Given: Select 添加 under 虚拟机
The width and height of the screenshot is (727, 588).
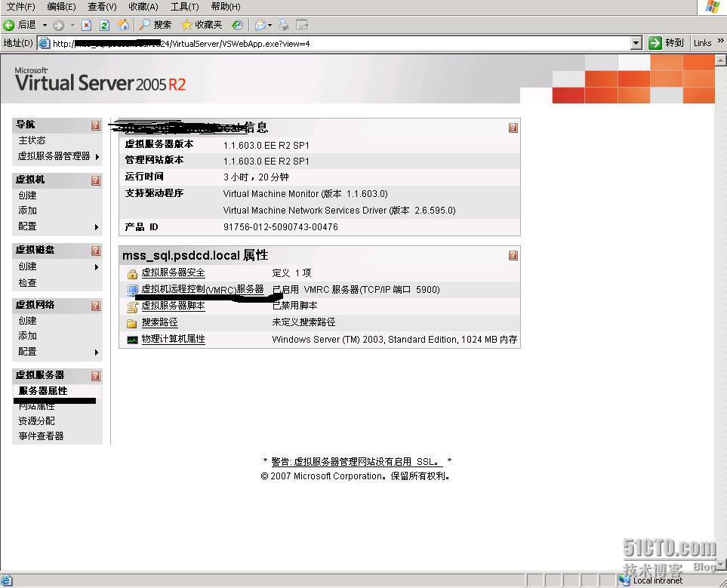Looking at the screenshot, I should pyautogui.click(x=27, y=211).
